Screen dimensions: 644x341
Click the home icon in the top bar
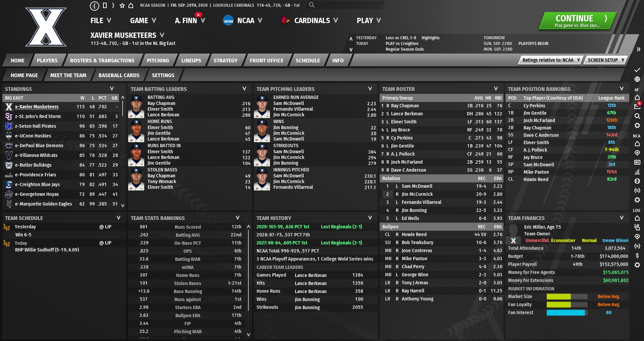click(131, 5)
